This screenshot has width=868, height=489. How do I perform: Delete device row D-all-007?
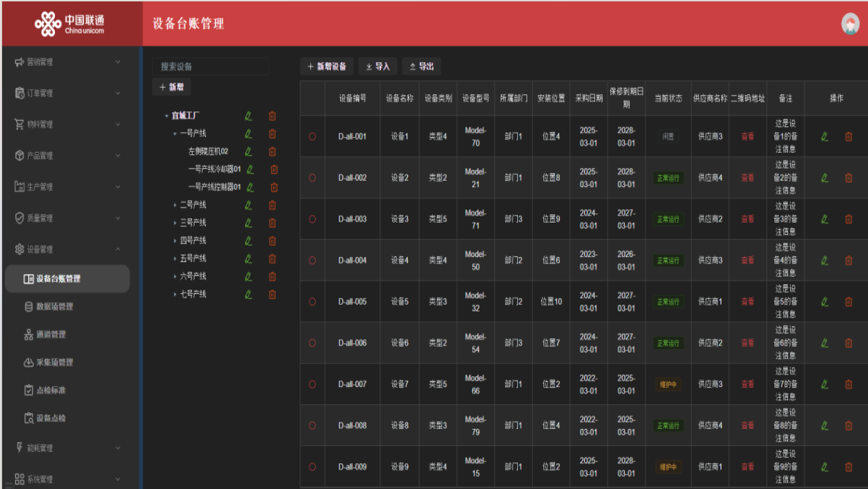point(848,384)
